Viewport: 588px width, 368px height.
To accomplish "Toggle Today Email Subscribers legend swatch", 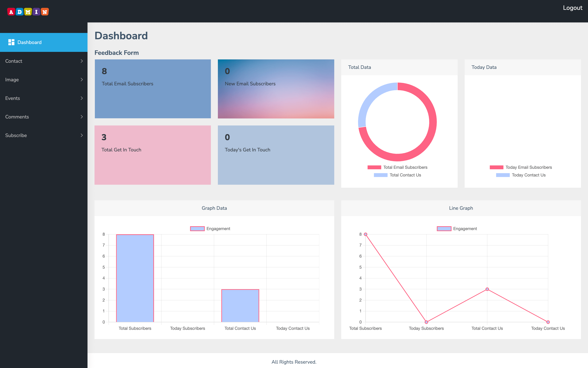I will (496, 167).
